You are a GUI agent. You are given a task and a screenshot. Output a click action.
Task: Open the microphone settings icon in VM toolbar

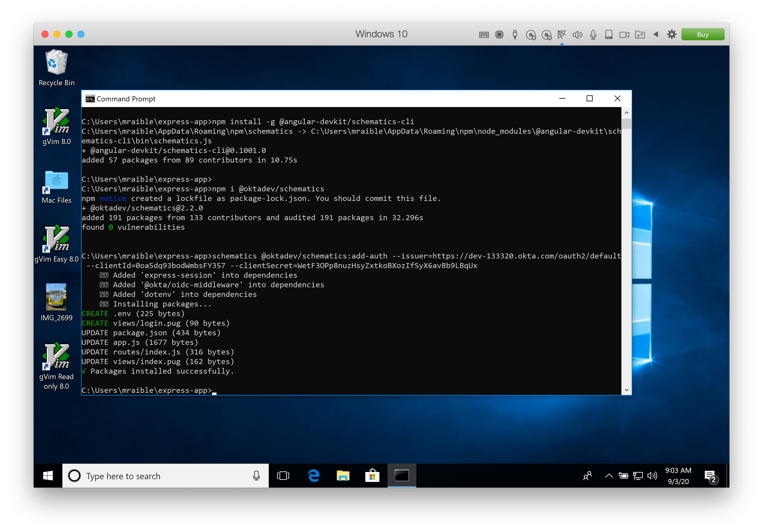coord(593,34)
